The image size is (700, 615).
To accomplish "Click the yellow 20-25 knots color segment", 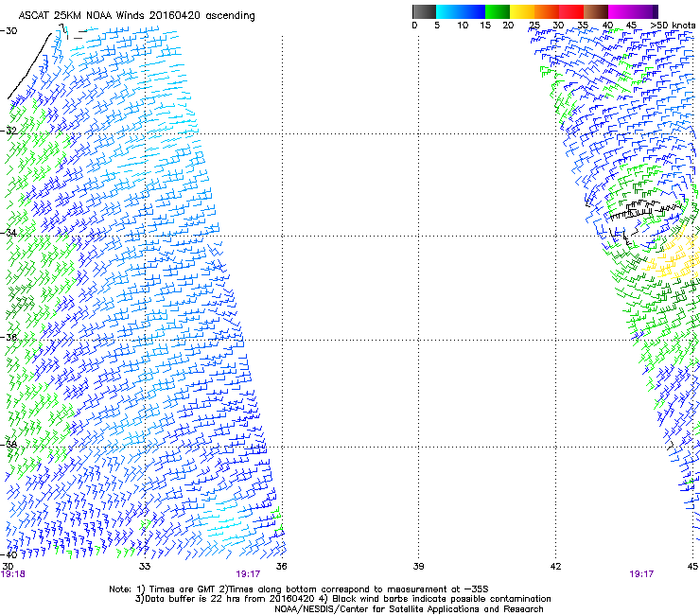I will click(522, 11).
